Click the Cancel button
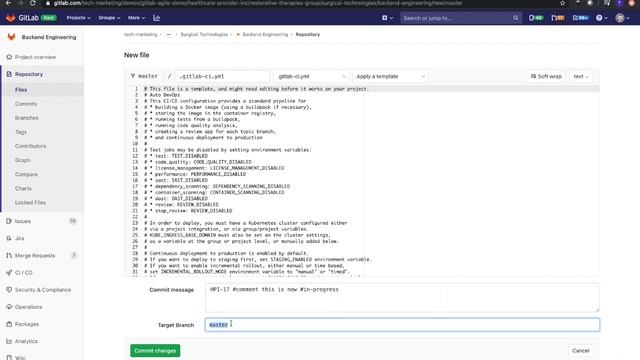 (x=580, y=351)
